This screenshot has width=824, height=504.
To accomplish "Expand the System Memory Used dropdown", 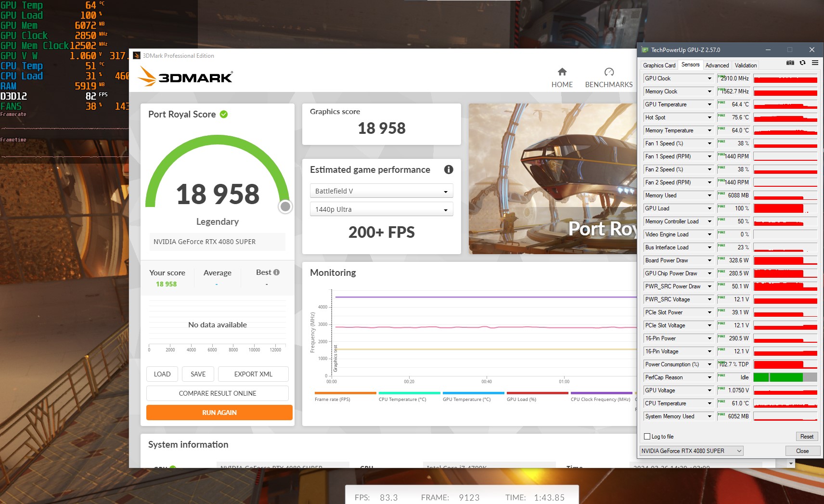I will pos(709,416).
